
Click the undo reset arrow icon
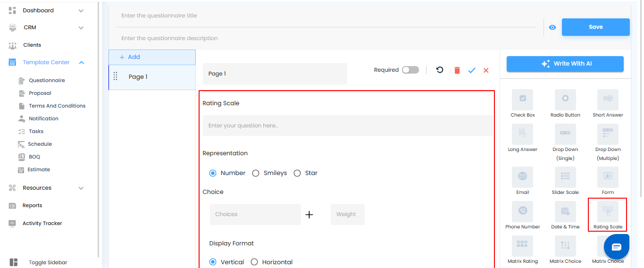[440, 70]
